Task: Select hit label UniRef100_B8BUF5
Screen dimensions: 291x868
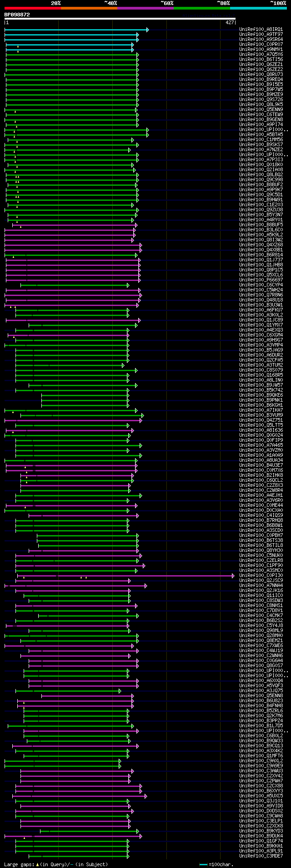Action: (x=261, y=225)
